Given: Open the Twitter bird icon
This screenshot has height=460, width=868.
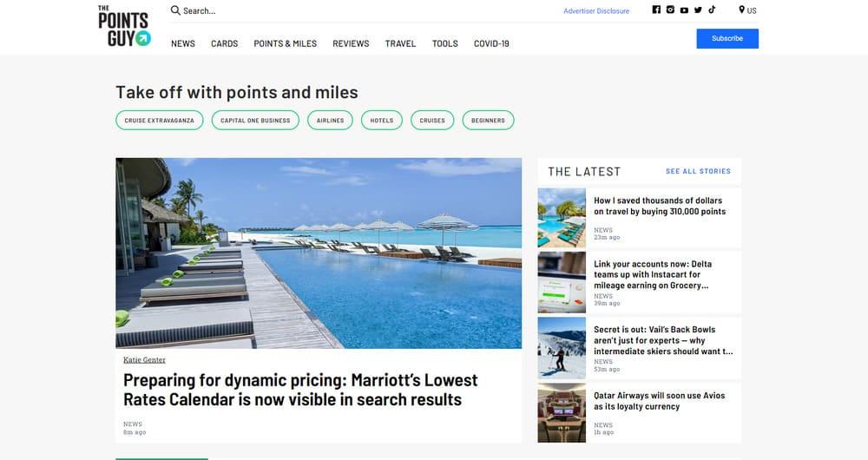Looking at the screenshot, I should tap(698, 10).
